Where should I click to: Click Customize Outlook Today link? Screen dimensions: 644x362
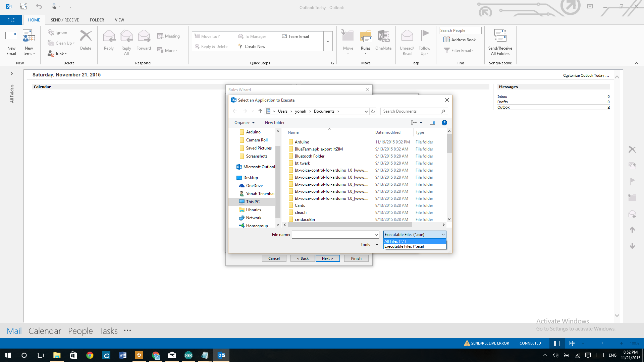point(586,75)
